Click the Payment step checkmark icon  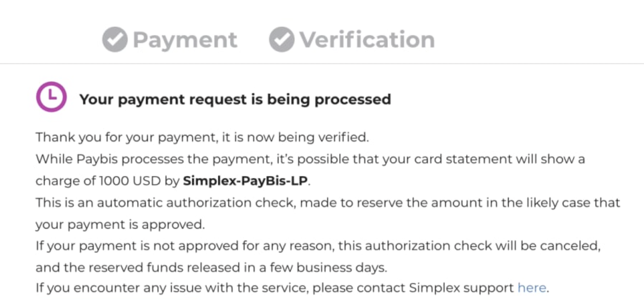click(115, 40)
